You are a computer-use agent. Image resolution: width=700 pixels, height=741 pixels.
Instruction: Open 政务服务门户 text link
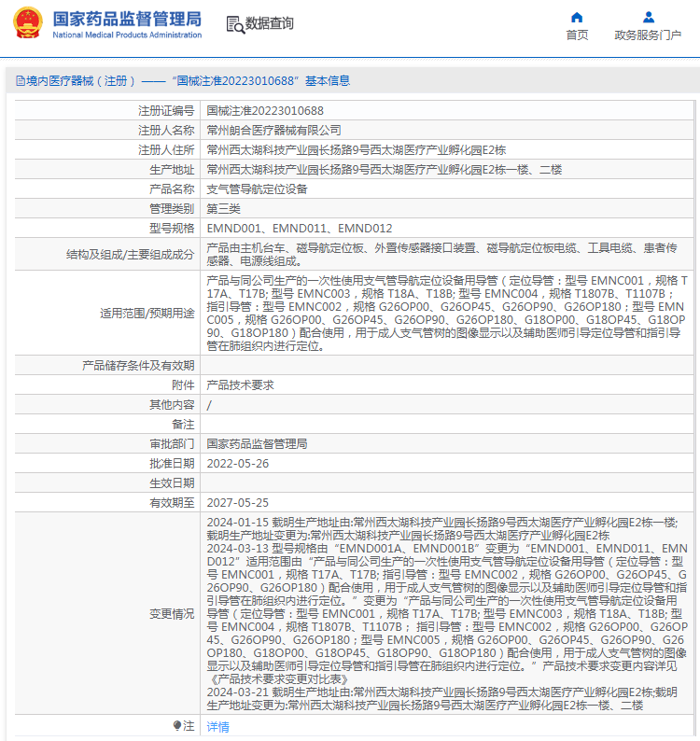tap(648, 35)
